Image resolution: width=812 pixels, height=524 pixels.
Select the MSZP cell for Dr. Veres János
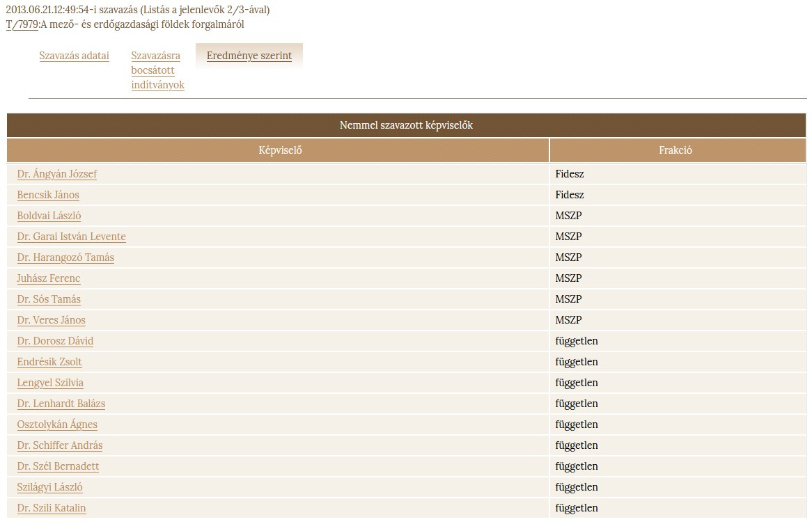(678, 319)
